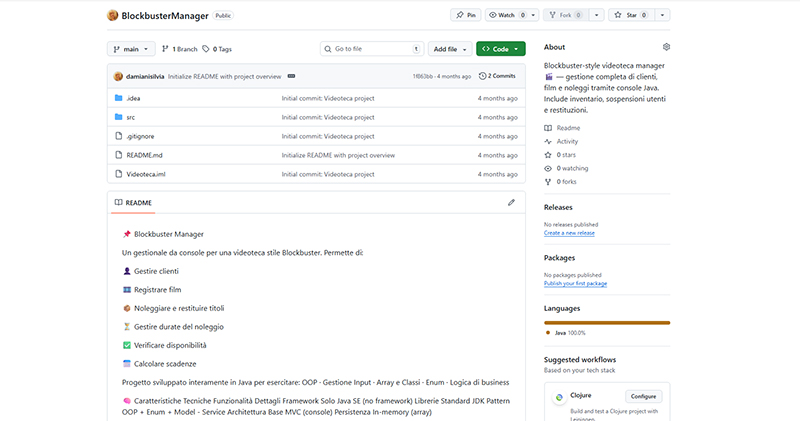Jump to Readme from About sidebar
The height and width of the screenshot is (421, 800).
coord(562,128)
